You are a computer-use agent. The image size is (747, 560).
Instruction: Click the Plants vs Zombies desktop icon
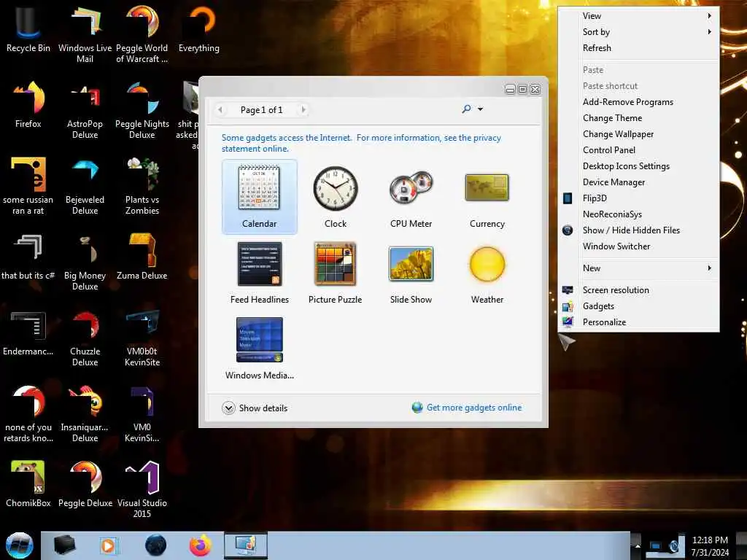point(142,186)
